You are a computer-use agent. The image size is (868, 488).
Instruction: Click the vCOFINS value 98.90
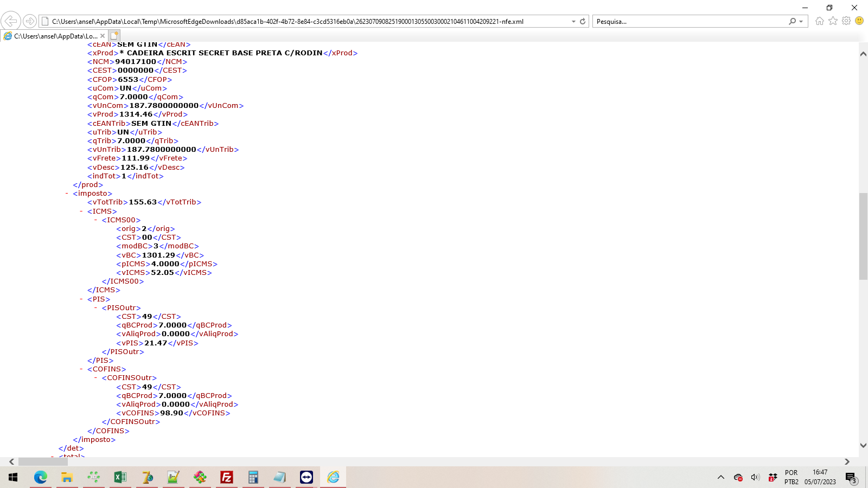[x=171, y=413]
